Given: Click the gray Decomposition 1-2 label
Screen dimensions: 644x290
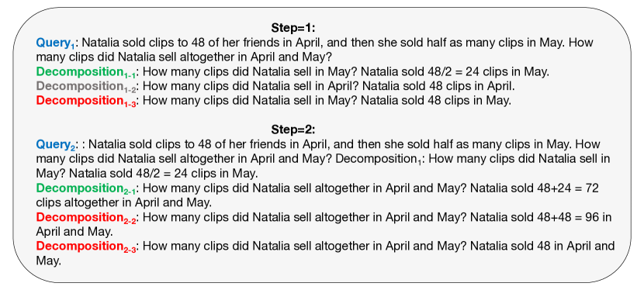Looking at the screenshot, I should coord(86,87).
